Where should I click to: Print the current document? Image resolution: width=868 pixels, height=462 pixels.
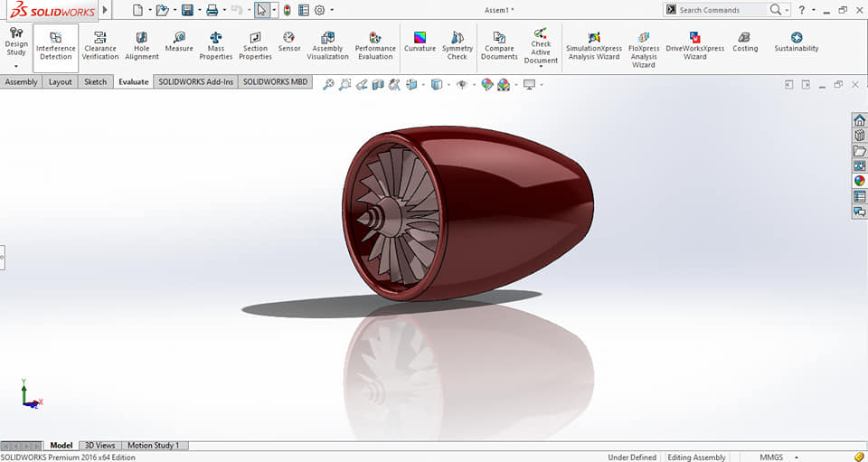(212, 10)
